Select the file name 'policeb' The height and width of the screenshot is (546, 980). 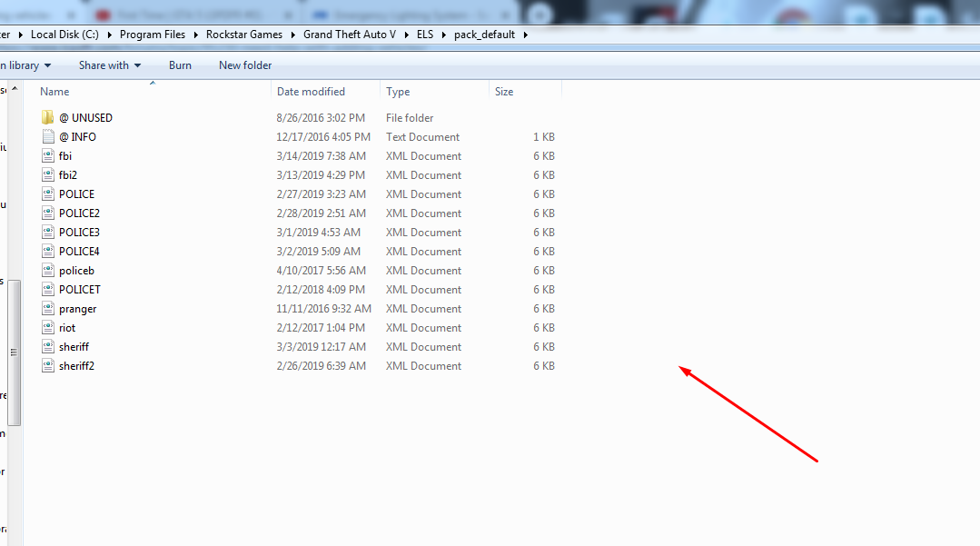77,270
